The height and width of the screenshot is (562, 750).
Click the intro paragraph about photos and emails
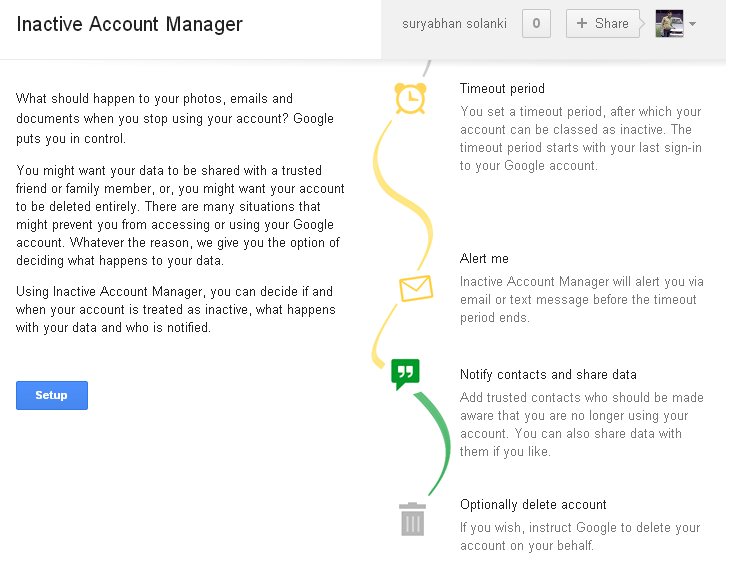point(175,118)
